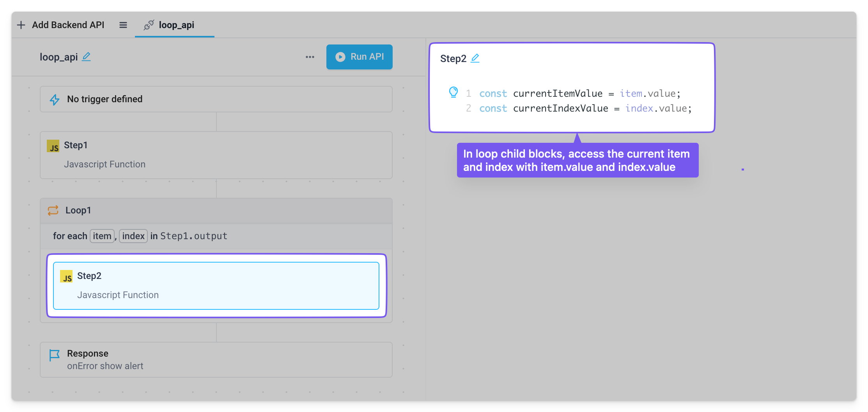Click the JS icon on Step1
Image resolution: width=868 pixels, height=412 pixels.
(x=54, y=146)
